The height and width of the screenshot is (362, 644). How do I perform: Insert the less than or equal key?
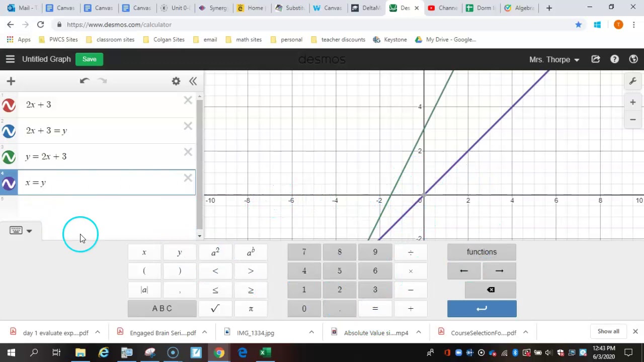tap(215, 290)
